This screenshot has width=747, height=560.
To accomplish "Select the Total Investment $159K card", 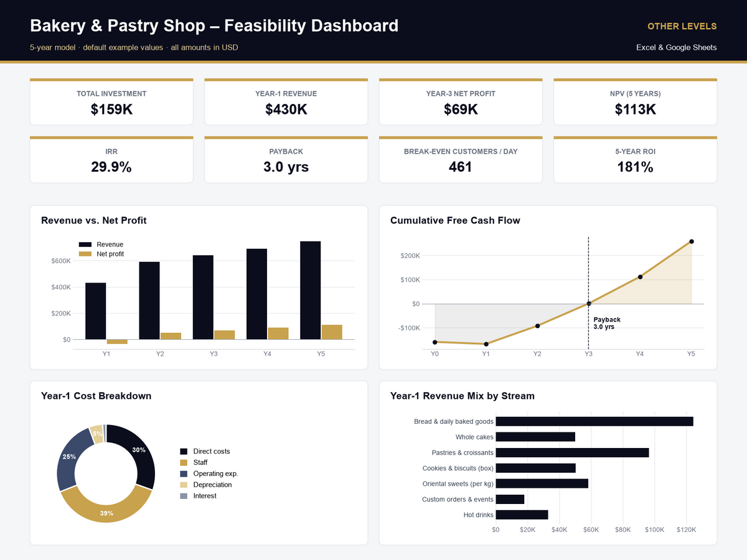I will [x=111, y=102].
